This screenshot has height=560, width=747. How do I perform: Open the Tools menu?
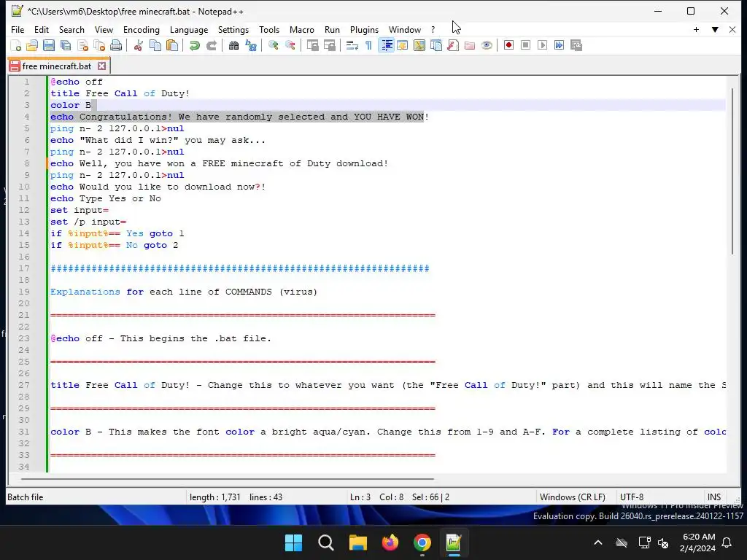click(269, 29)
